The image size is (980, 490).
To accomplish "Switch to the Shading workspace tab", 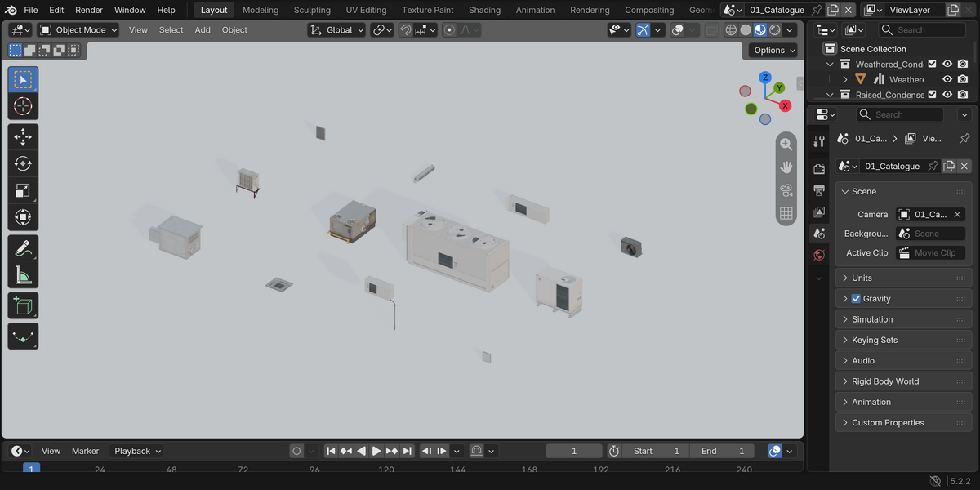I will tap(484, 10).
